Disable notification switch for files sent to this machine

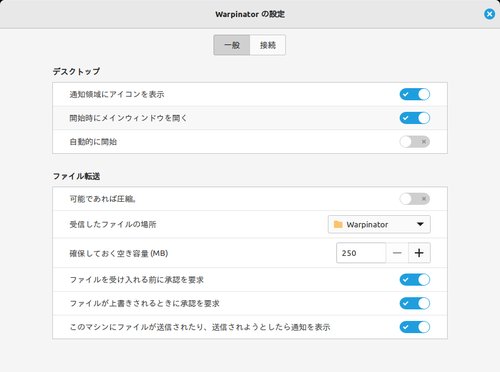tap(415, 327)
